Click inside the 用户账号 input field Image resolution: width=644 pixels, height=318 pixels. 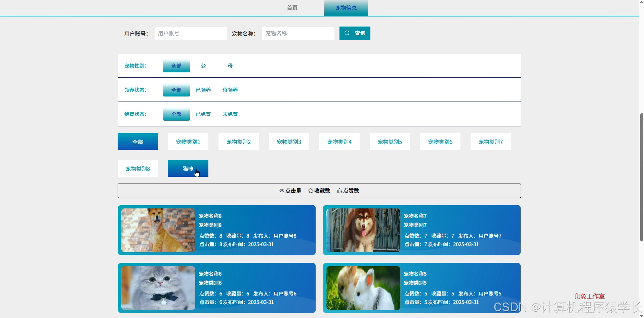tap(190, 33)
